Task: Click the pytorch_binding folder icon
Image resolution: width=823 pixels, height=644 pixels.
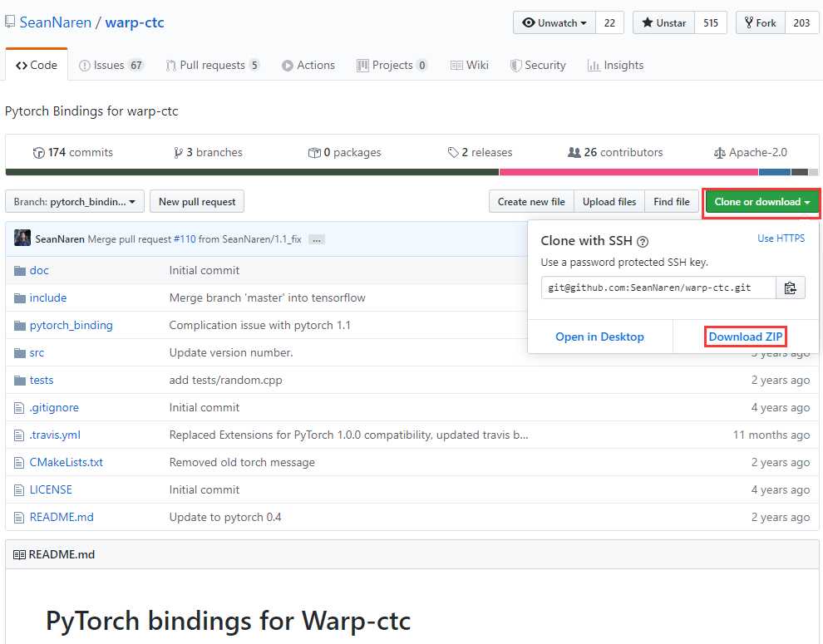Action: [20, 326]
